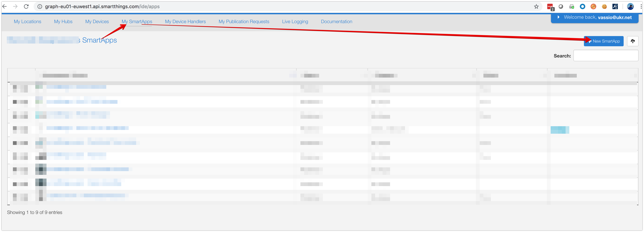The image size is (644, 232).
Task: Open the LastPass extension with badge 2
Action: [x=550, y=7]
